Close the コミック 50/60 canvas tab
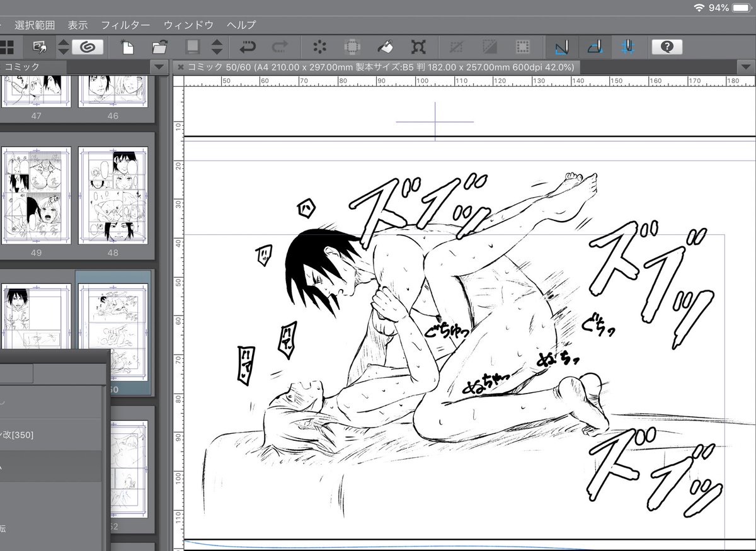 point(180,67)
